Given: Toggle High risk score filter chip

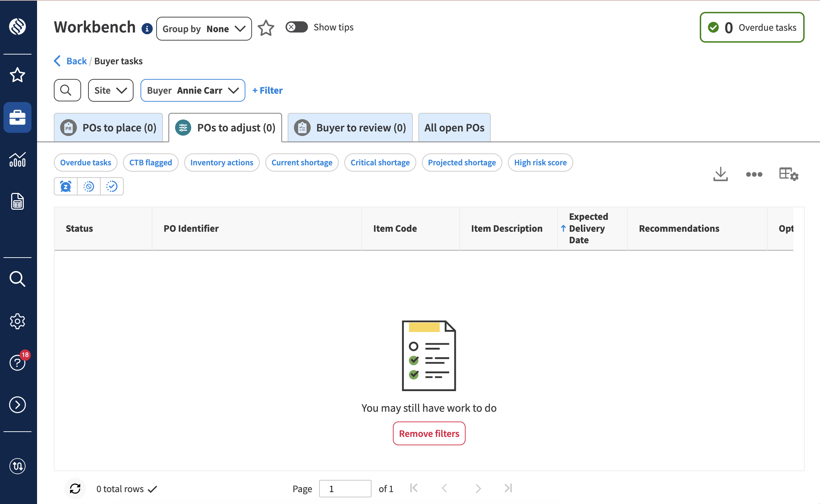Looking at the screenshot, I should tap(540, 163).
